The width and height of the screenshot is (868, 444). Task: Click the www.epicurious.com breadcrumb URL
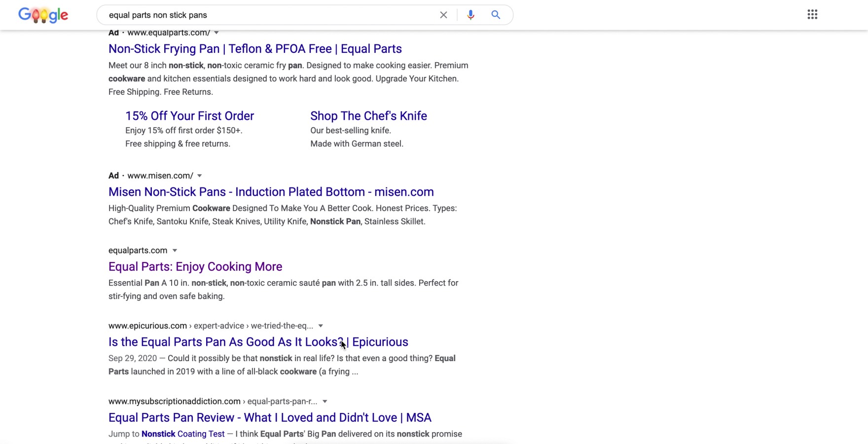(147, 326)
